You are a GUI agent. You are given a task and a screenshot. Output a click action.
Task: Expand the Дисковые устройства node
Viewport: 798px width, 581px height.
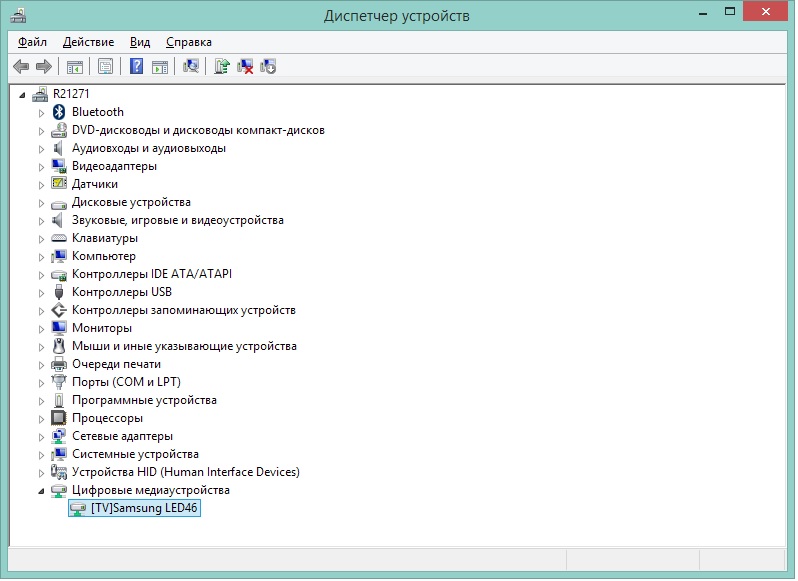point(41,203)
